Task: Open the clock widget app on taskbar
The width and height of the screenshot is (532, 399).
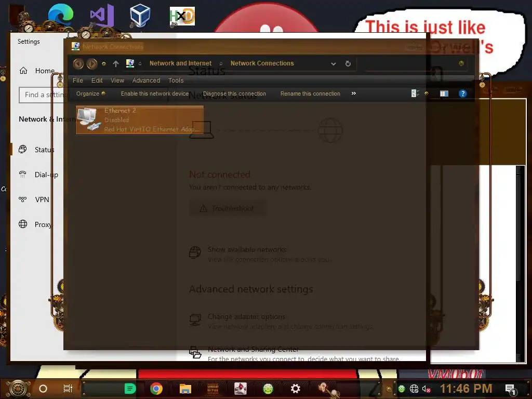Action: [212, 389]
